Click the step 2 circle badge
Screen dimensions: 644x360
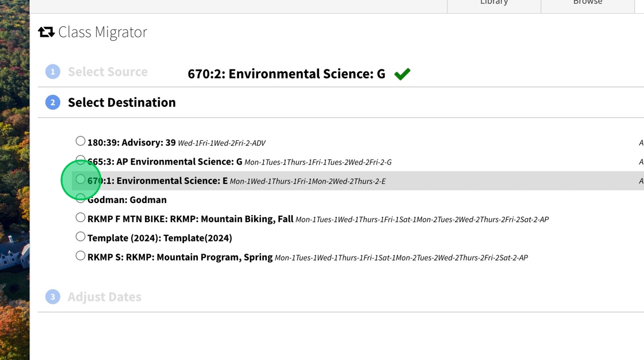52,102
